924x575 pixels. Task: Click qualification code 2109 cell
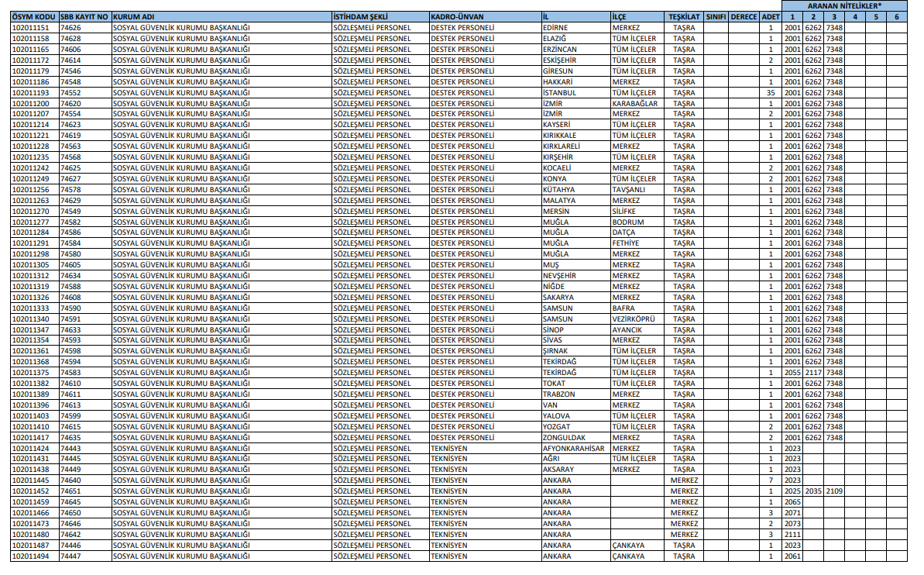[x=835, y=491]
